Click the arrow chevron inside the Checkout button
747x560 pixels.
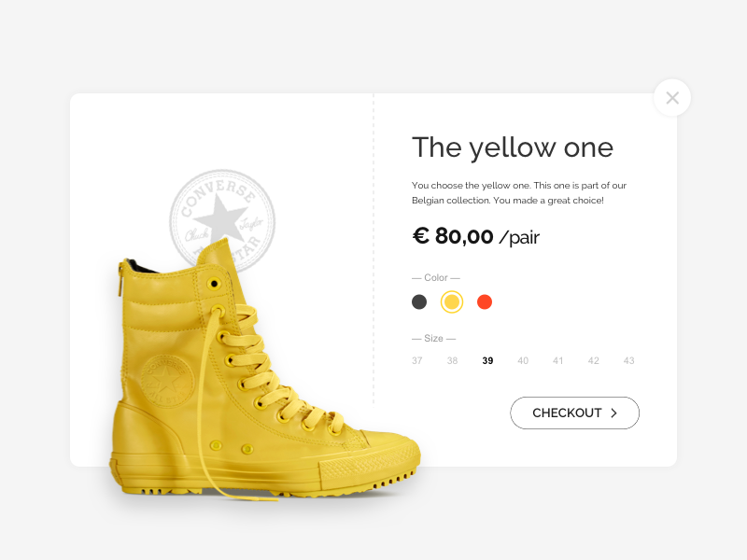click(x=613, y=413)
